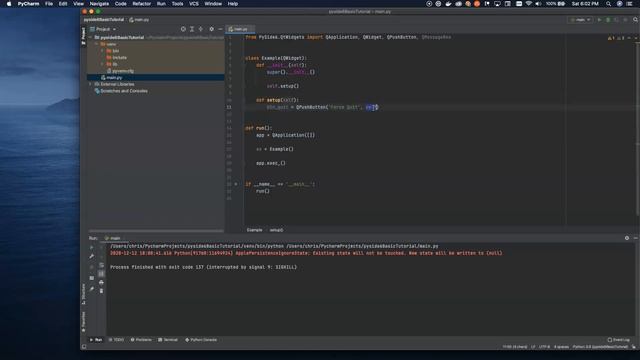Open Refactor menu
The height and width of the screenshot is (360, 640).
click(x=142, y=4)
